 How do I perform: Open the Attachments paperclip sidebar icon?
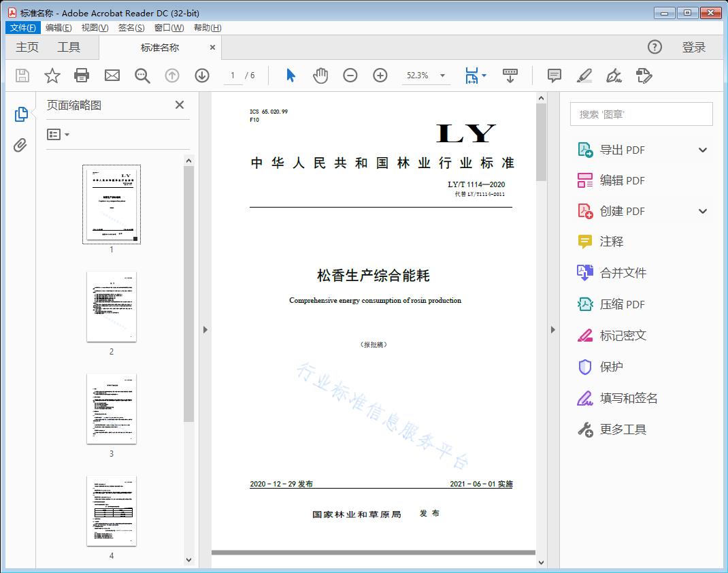[x=21, y=143]
